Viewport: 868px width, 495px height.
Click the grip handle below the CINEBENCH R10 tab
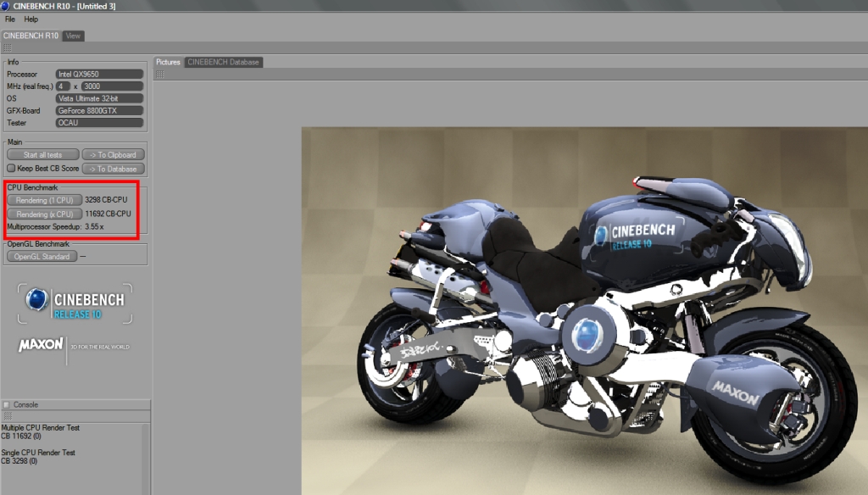click(x=7, y=48)
